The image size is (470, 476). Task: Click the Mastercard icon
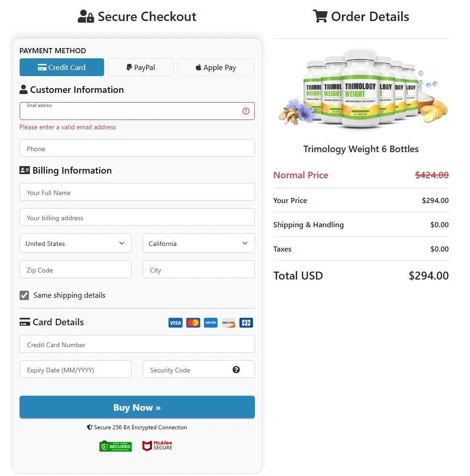click(193, 322)
